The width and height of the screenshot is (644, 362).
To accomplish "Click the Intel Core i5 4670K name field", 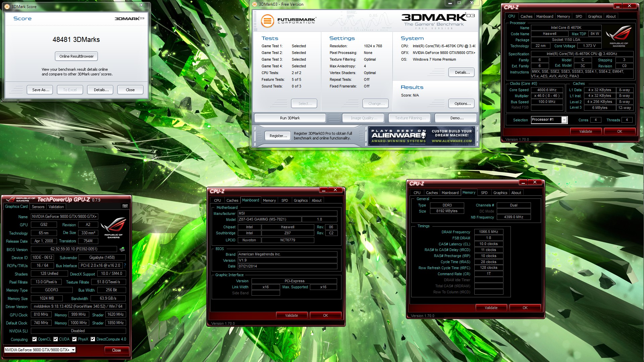I will point(566,27).
